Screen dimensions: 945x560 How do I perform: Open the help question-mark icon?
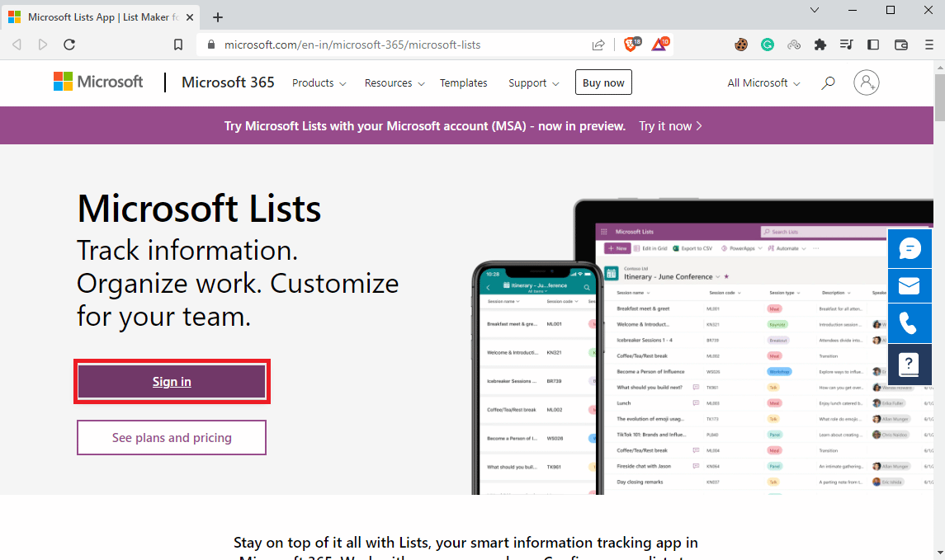coord(910,365)
